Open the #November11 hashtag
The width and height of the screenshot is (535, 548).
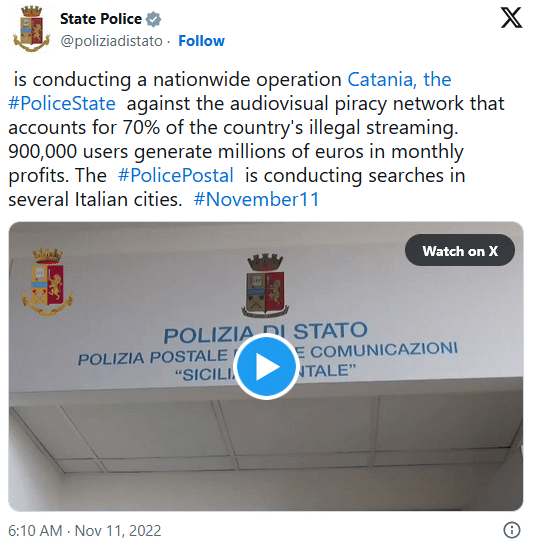pyautogui.click(x=256, y=200)
